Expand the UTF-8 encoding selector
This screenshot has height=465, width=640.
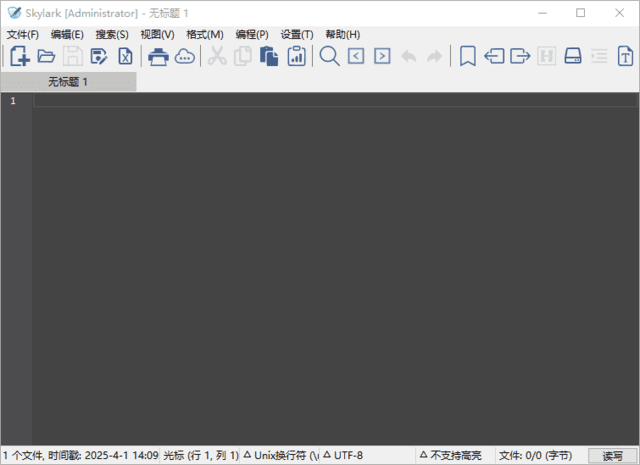[x=343, y=455]
